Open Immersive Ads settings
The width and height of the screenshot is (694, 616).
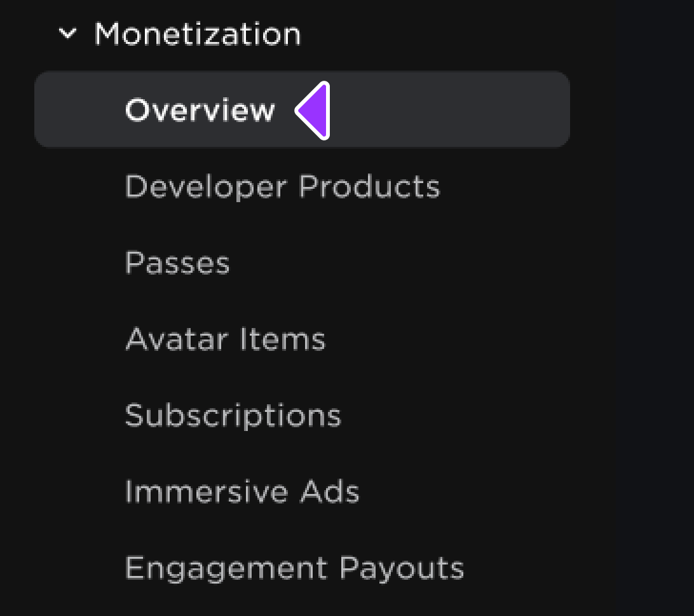tap(242, 492)
